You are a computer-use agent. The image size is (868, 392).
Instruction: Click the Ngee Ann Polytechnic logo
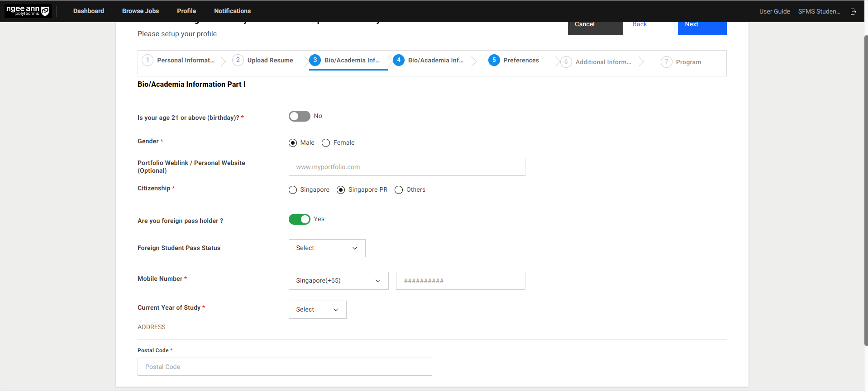click(x=28, y=11)
